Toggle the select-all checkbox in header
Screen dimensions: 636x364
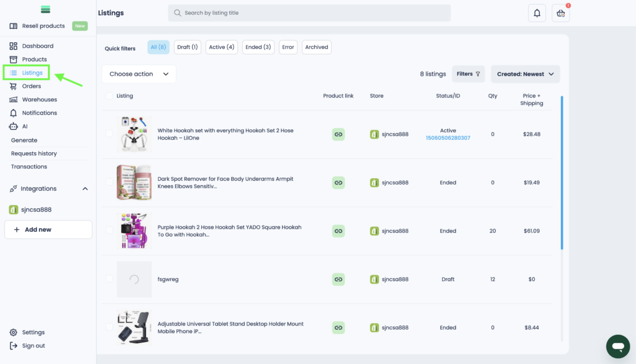coord(109,96)
